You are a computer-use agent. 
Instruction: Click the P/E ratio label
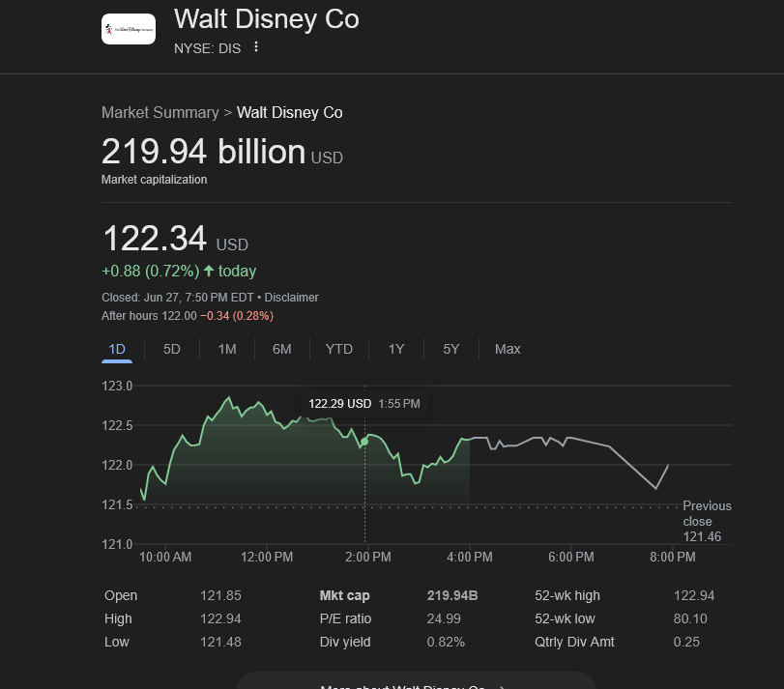coord(345,618)
